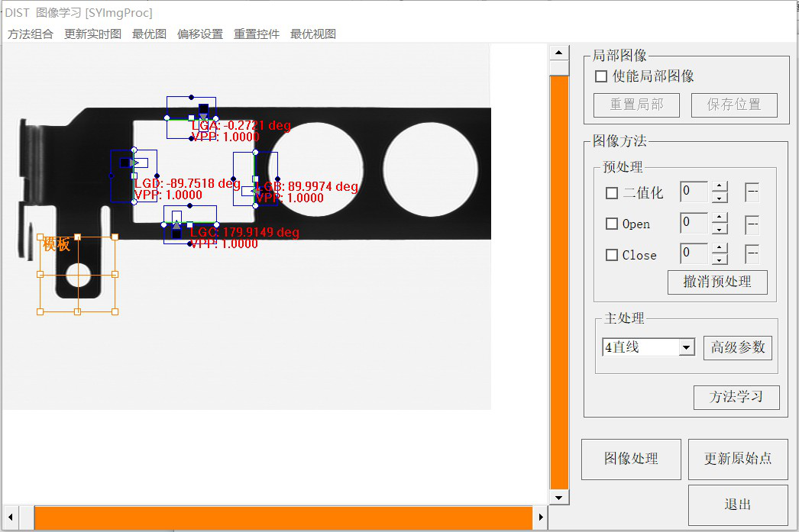Screen dimensions: 799x532
Task: Click the '--' button beside the 二值化 value
Action: tap(752, 192)
